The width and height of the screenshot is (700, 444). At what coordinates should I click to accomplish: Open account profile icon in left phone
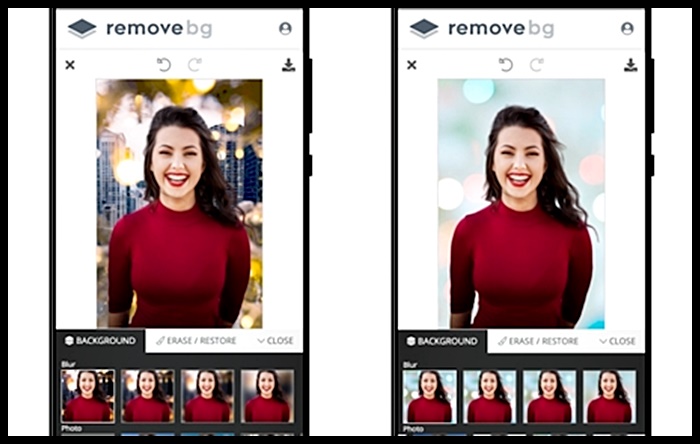(x=285, y=29)
